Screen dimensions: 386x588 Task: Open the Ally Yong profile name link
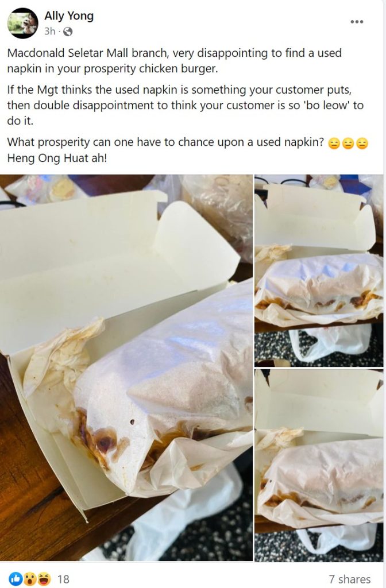69,16
